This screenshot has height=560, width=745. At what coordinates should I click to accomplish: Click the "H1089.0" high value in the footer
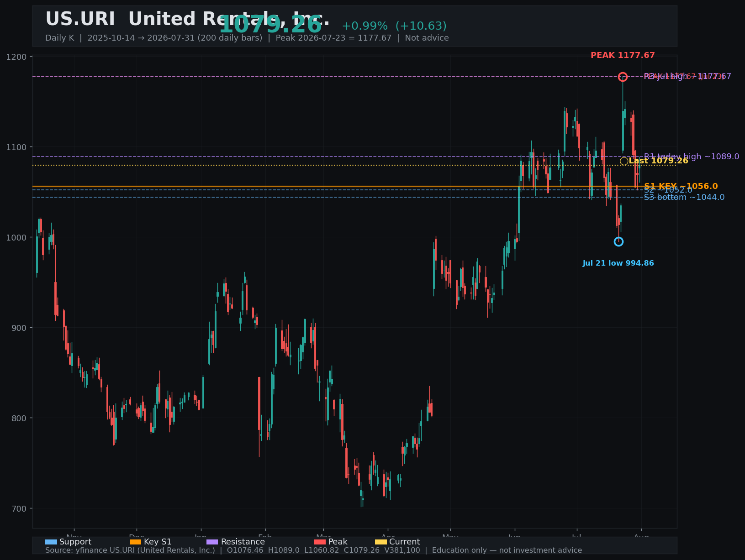(x=285, y=550)
